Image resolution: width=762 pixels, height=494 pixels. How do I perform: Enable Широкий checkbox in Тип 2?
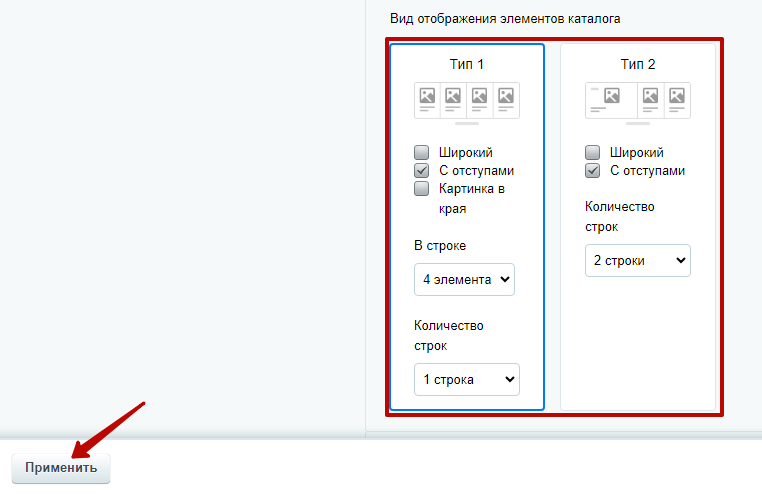[x=592, y=152]
